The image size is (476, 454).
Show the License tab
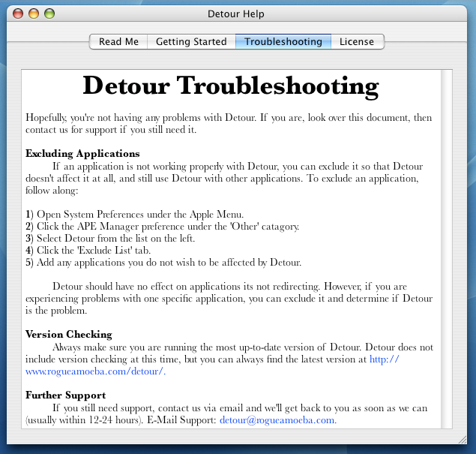358,41
